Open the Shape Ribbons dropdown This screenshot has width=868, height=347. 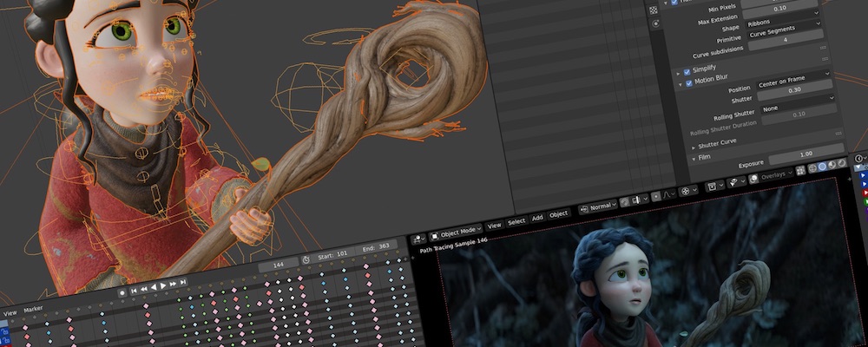783,23
